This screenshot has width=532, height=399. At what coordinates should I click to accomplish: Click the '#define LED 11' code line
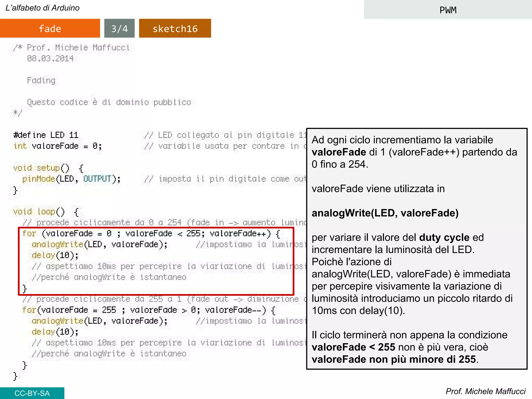[46, 135]
